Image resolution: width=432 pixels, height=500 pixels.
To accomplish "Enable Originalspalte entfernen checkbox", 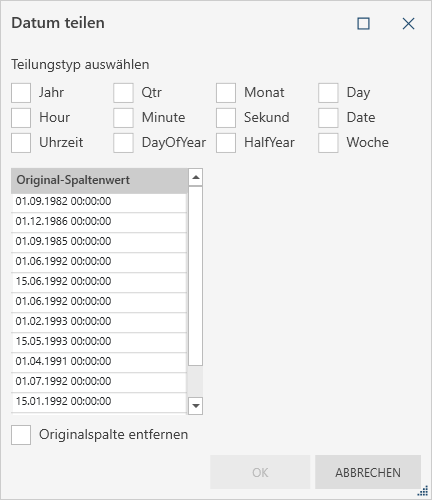I will pyautogui.click(x=21, y=435).
